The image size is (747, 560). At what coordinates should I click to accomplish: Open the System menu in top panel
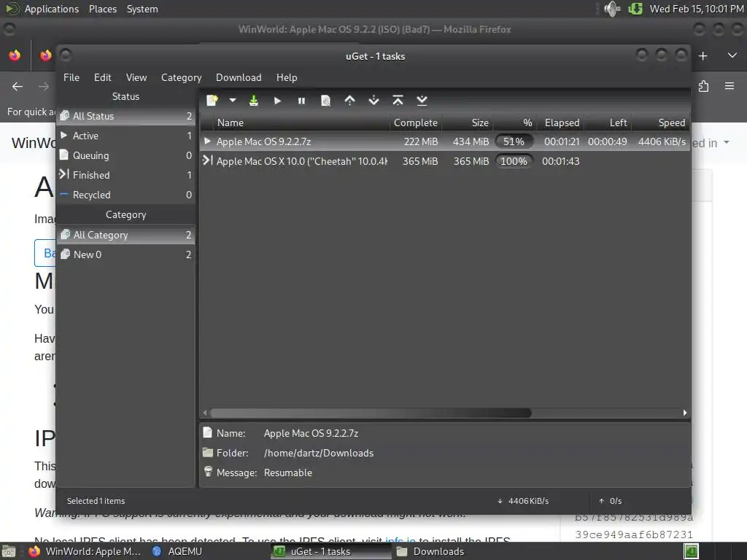142,9
